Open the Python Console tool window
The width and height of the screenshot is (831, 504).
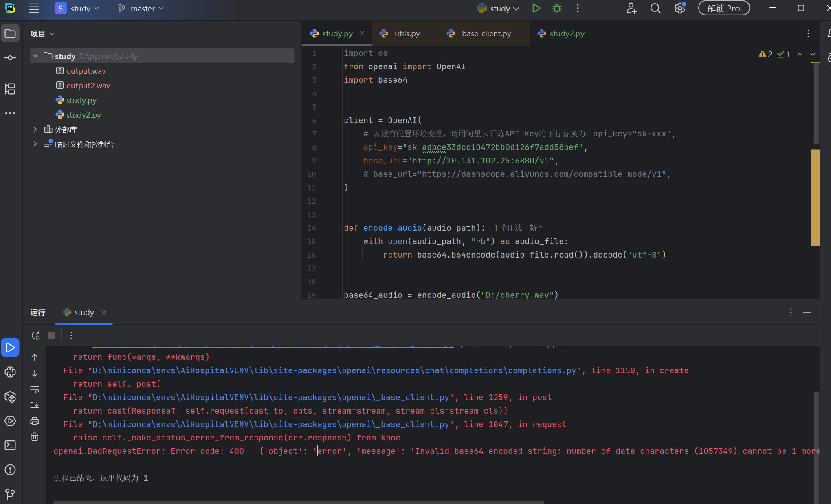10,372
